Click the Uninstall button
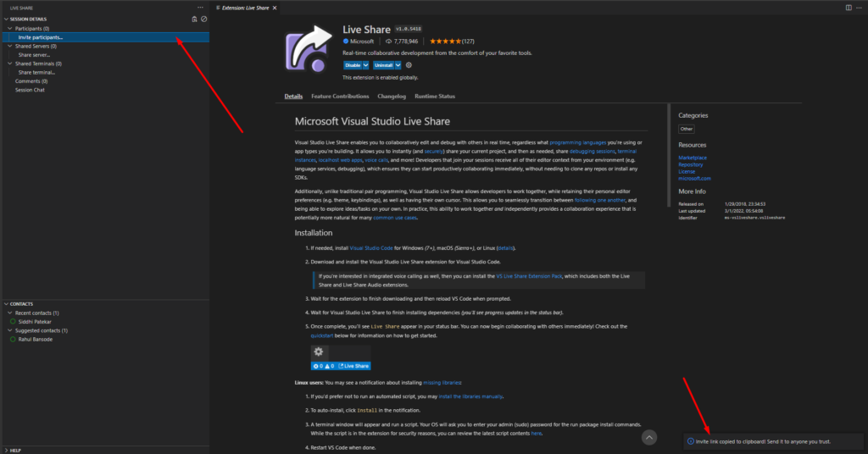The image size is (868, 454). [x=384, y=65]
